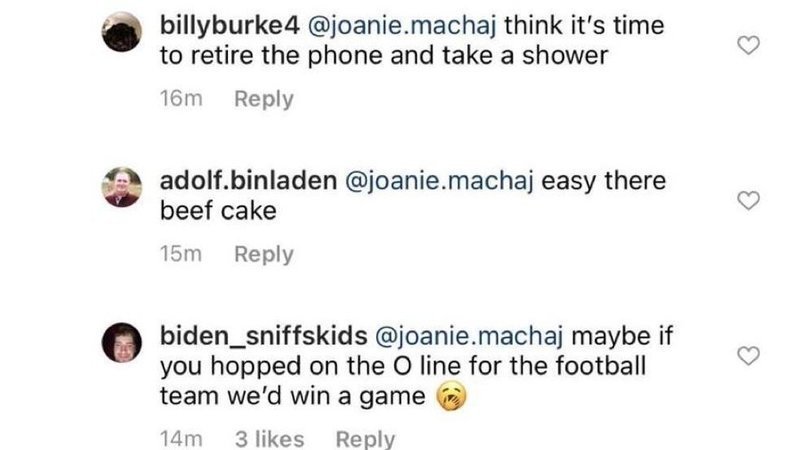Click the 16m timestamp

point(182,99)
